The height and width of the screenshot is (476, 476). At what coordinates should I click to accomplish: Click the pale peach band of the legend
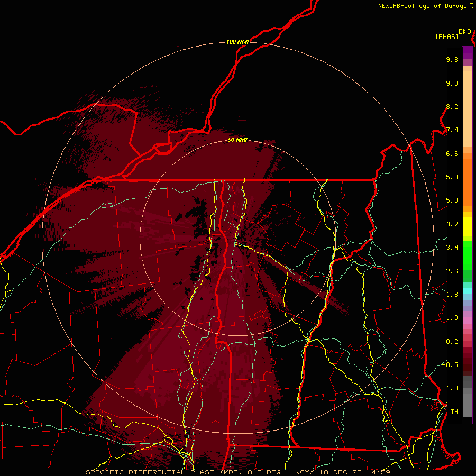pyautogui.click(x=467, y=108)
